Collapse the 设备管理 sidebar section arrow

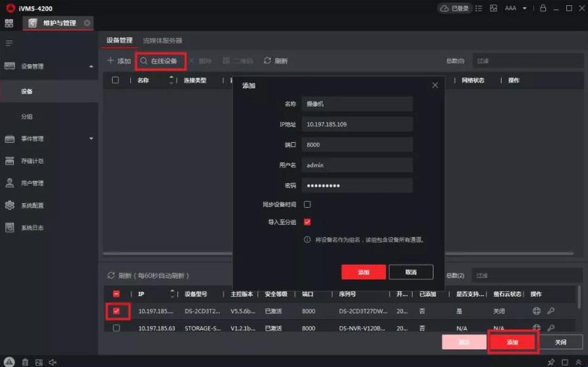pos(91,66)
